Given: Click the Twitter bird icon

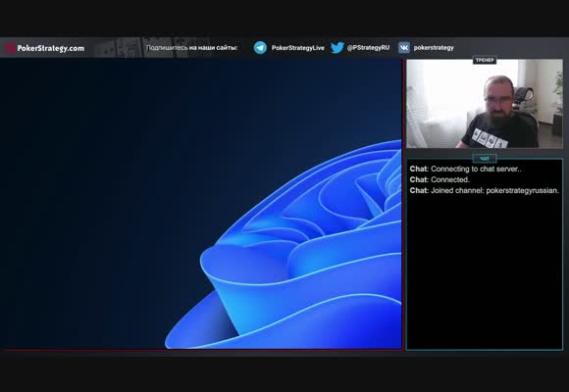Looking at the screenshot, I should pos(337,47).
